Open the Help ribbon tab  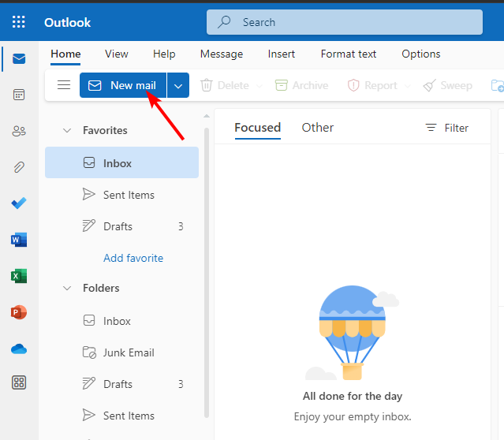pos(164,54)
